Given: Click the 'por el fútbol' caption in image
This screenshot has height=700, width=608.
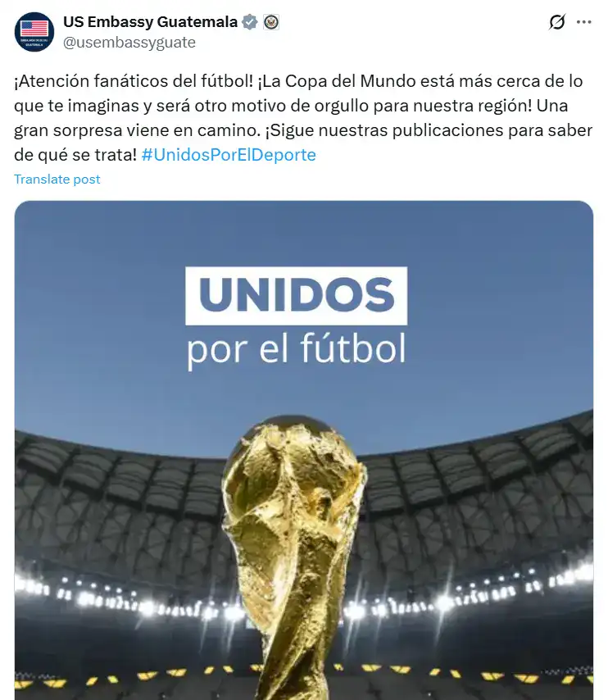Looking at the screenshot, I should pos(296,349).
